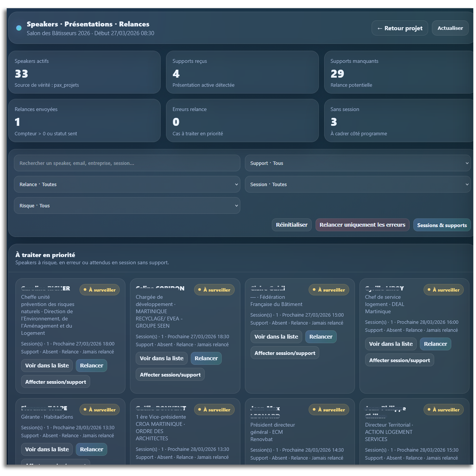Click the Supports manquants 29 stat card
This screenshot has width=476, height=476.
point(399,72)
